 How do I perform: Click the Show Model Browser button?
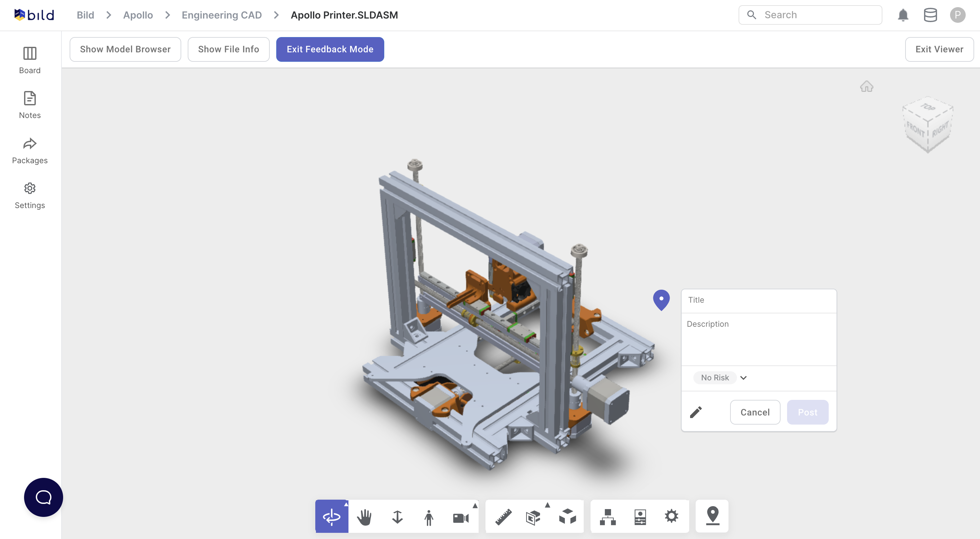(125, 49)
